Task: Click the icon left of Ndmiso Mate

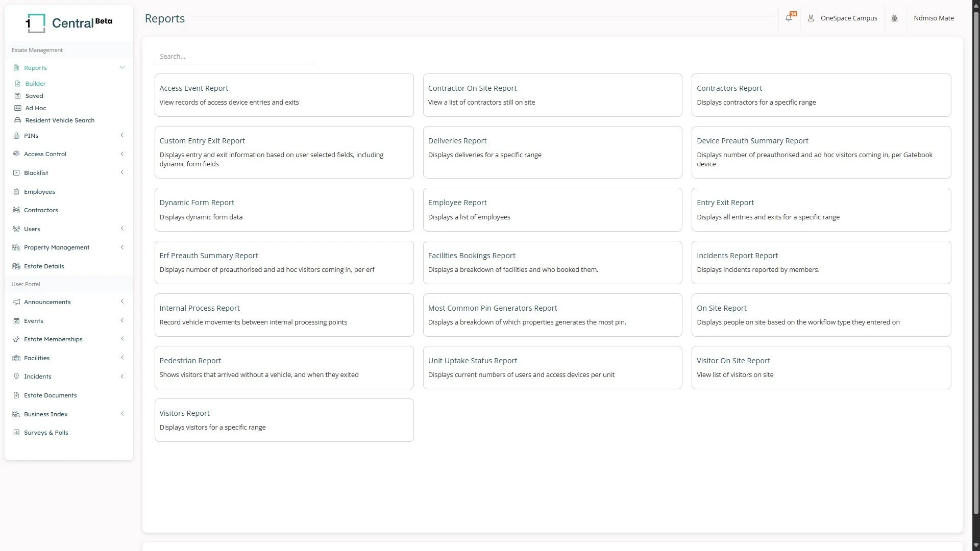Action: 894,18
